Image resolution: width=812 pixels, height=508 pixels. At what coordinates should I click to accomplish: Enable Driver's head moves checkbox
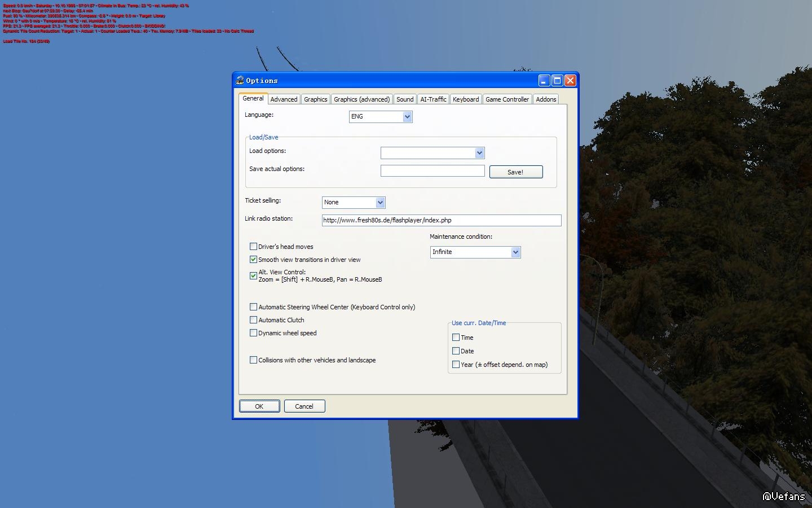254,247
